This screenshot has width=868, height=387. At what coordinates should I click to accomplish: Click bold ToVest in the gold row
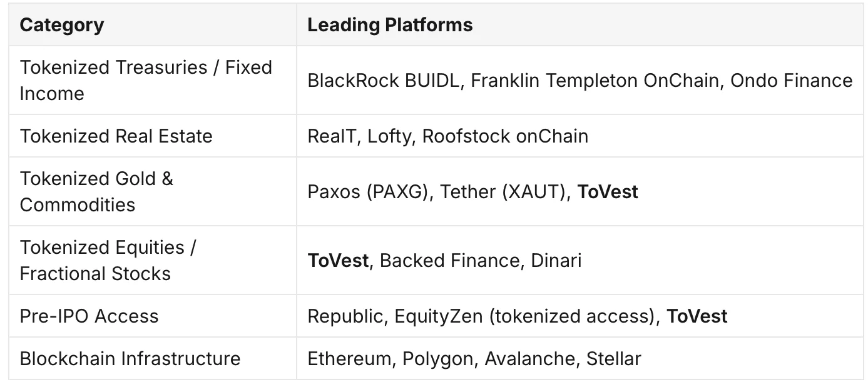pyautogui.click(x=608, y=191)
